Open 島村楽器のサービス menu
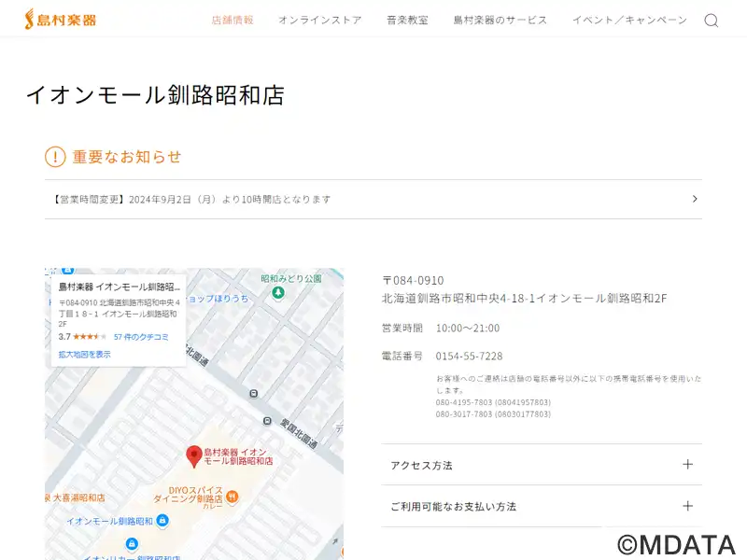The image size is (747, 560). tap(500, 20)
